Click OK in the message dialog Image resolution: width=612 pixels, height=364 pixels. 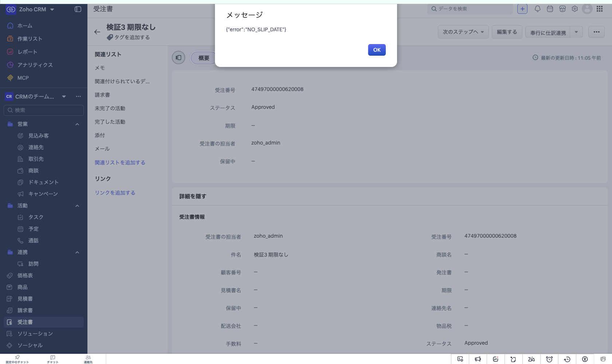377,50
